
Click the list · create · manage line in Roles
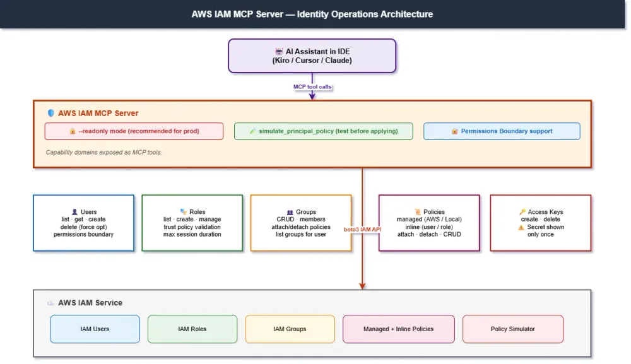pos(192,219)
